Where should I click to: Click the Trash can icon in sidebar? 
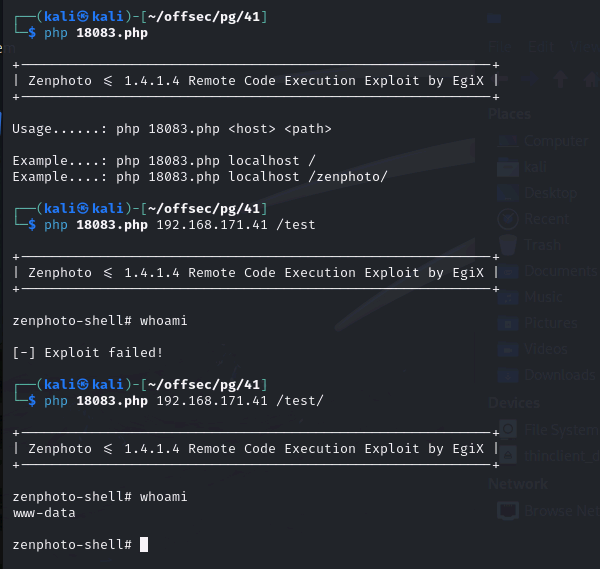508,245
